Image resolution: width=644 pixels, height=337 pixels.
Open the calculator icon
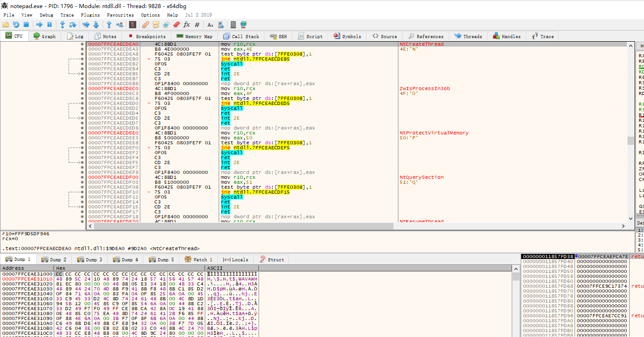(233, 25)
